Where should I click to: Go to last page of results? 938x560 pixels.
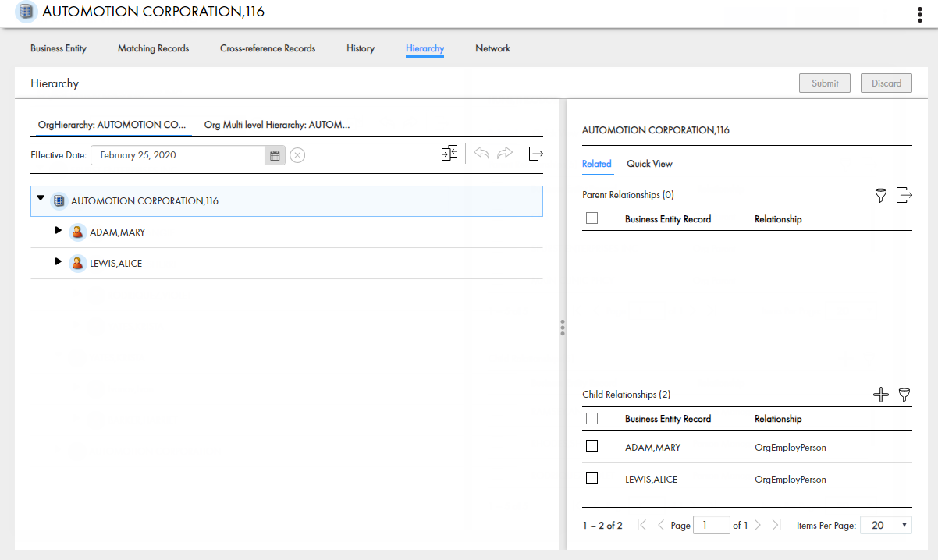click(x=776, y=525)
